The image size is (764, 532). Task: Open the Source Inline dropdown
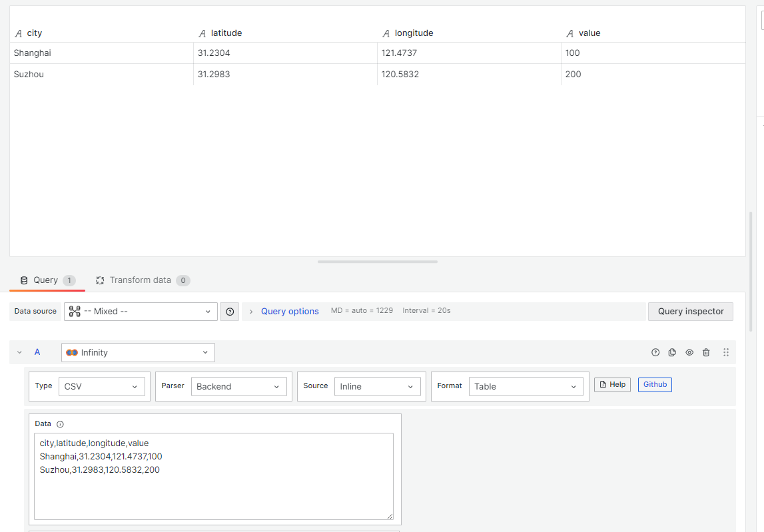click(x=377, y=386)
